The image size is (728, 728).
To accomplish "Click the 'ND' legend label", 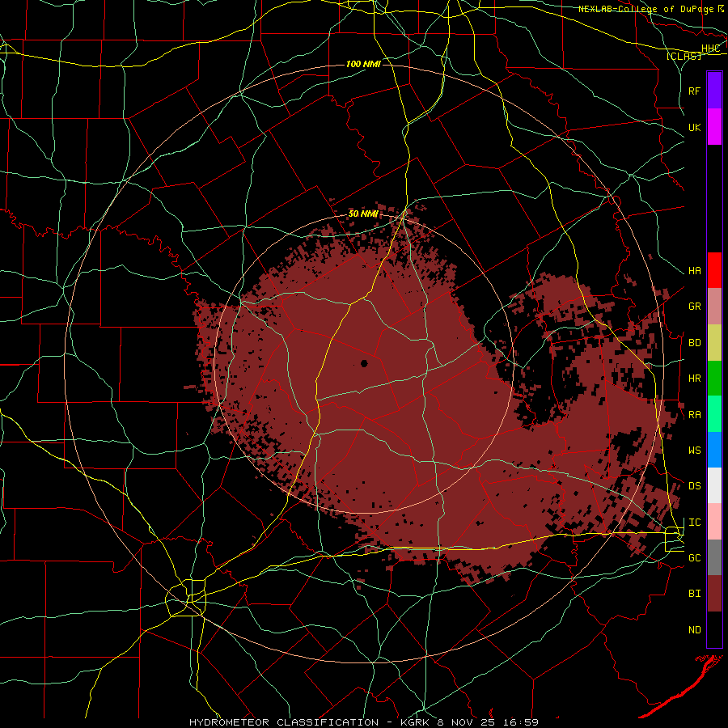I will [x=694, y=630].
